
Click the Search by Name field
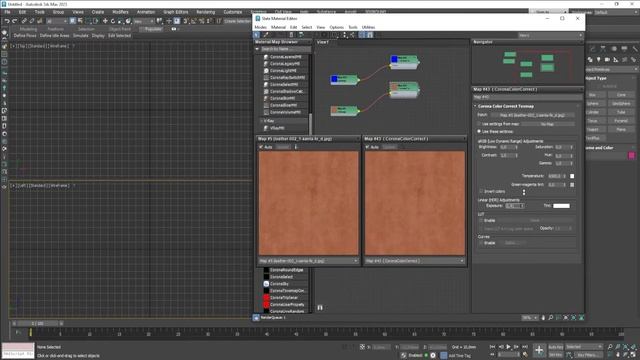(x=285, y=49)
